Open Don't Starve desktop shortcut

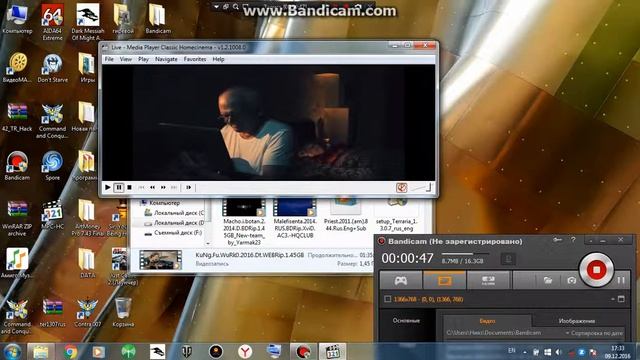pyautogui.click(x=52, y=67)
